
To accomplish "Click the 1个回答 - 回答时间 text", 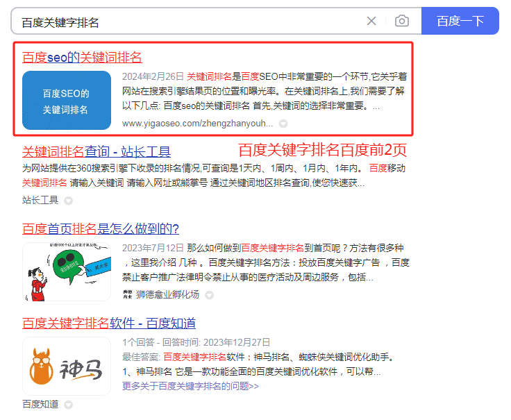I will point(196,342).
